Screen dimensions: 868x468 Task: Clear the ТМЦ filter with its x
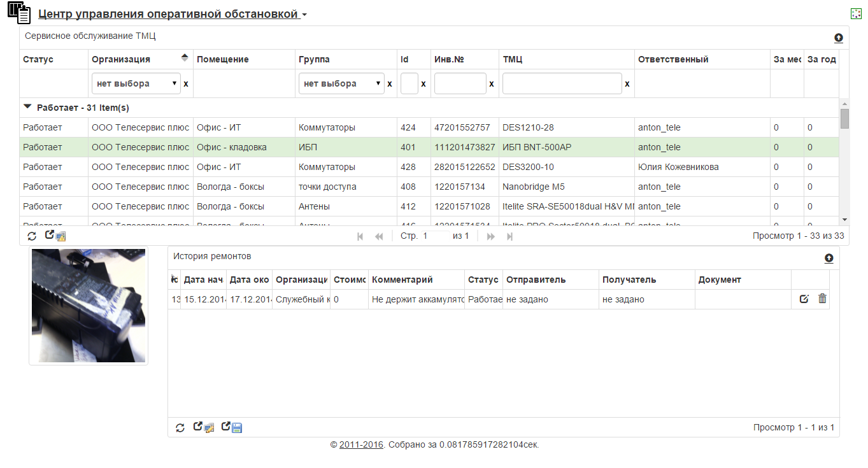pos(627,84)
